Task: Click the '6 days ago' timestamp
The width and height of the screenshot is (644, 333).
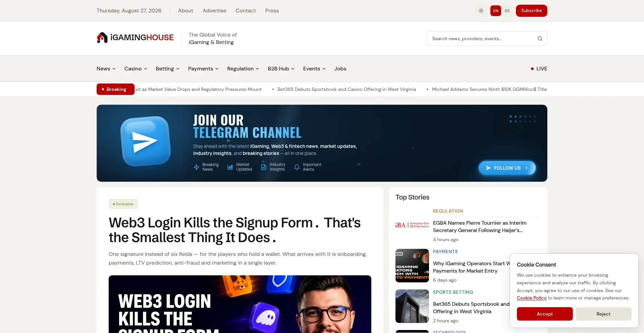Action: [x=445, y=280]
